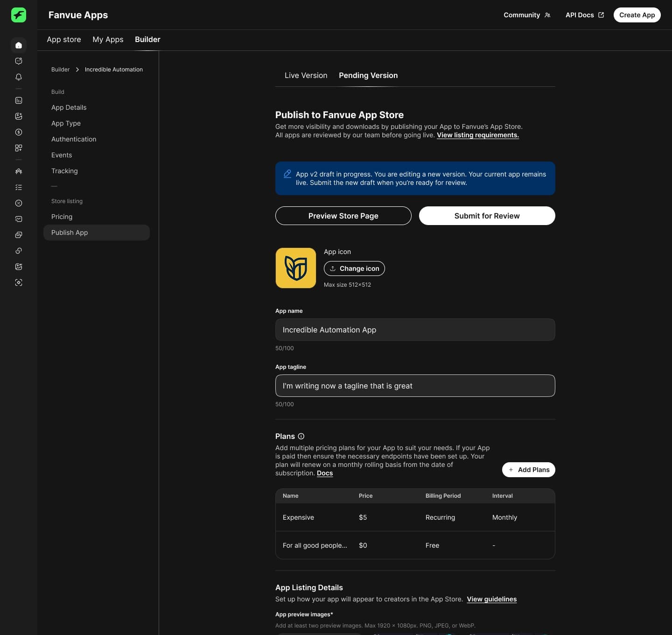
Task: Click Submit for Review button
Action: pos(487,216)
